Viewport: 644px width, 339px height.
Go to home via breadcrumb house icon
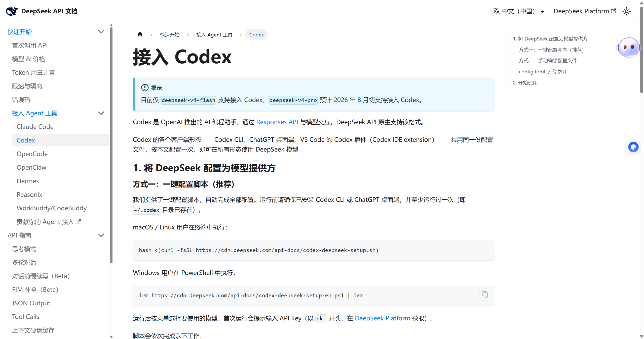tap(140, 34)
